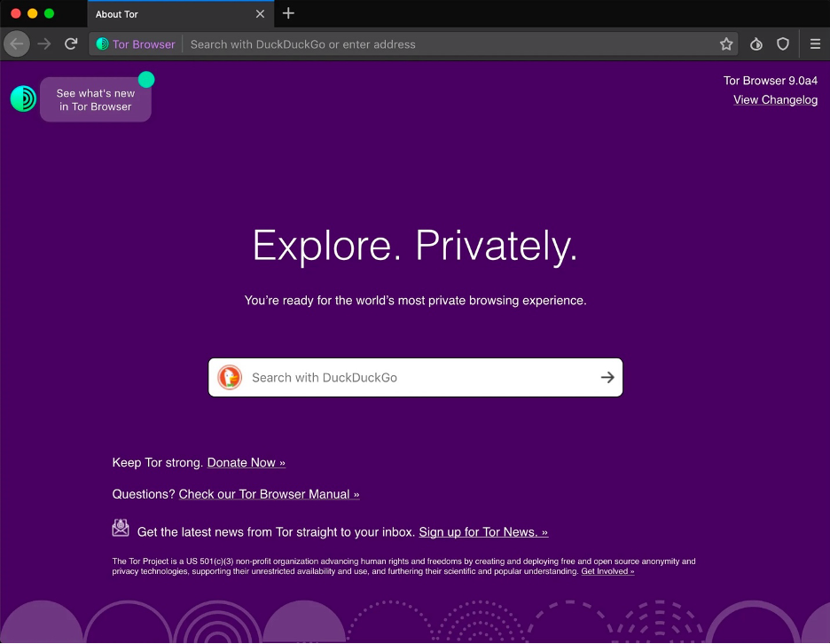
Task: Open the Get Involved link
Action: click(607, 571)
